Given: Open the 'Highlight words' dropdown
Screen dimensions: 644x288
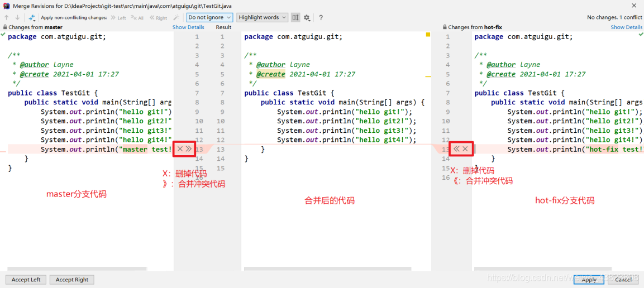Looking at the screenshot, I should [x=263, y=18].
